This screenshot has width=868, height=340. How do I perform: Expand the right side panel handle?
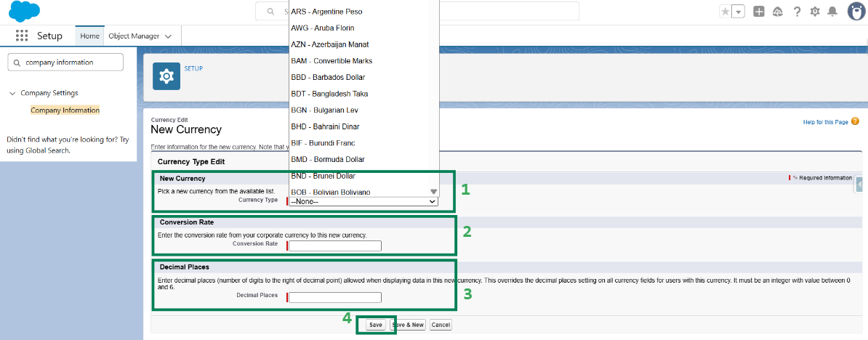(859, 185)
